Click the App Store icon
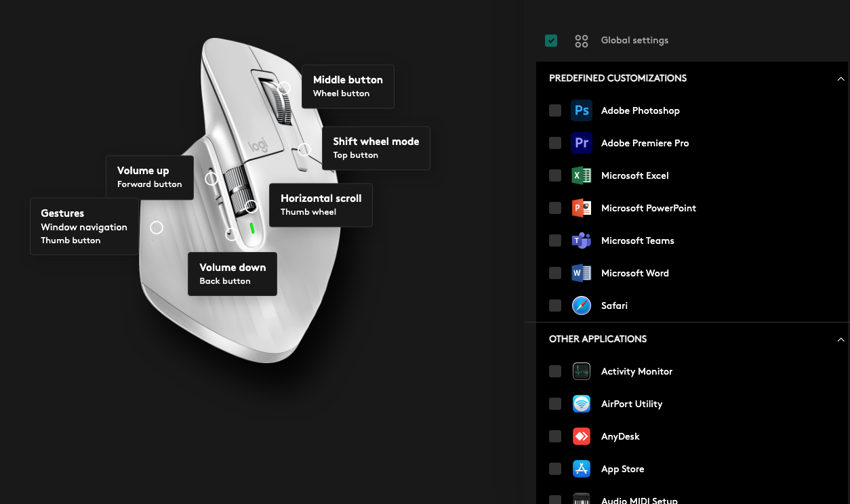The height and width of the screenshot is (504, 850). pos(582,469)
